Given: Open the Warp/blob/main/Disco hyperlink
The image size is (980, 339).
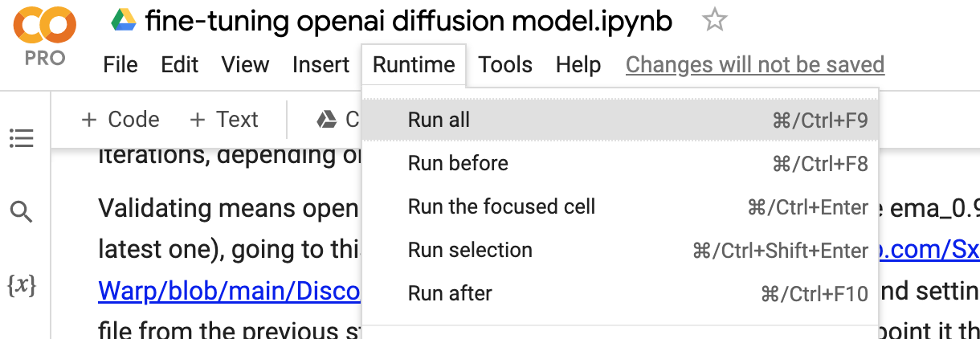Looking at the screenshot, I should (230, 292).
